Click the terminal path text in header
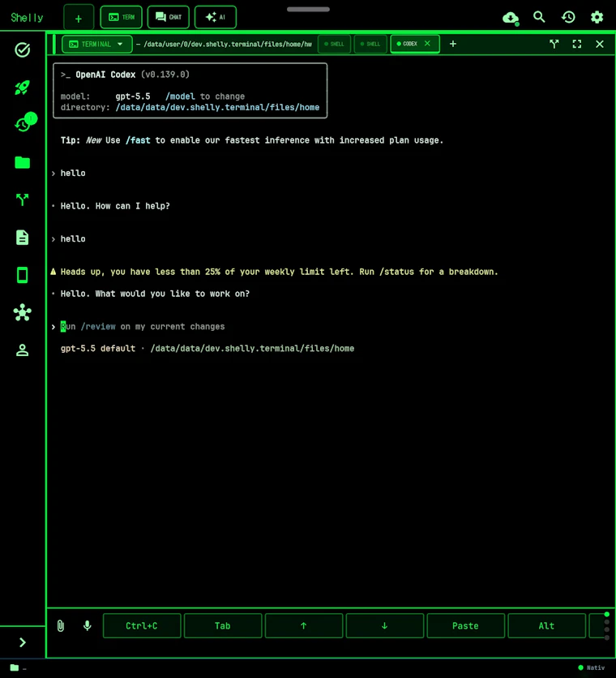616x678 pixels. [228, 44]
